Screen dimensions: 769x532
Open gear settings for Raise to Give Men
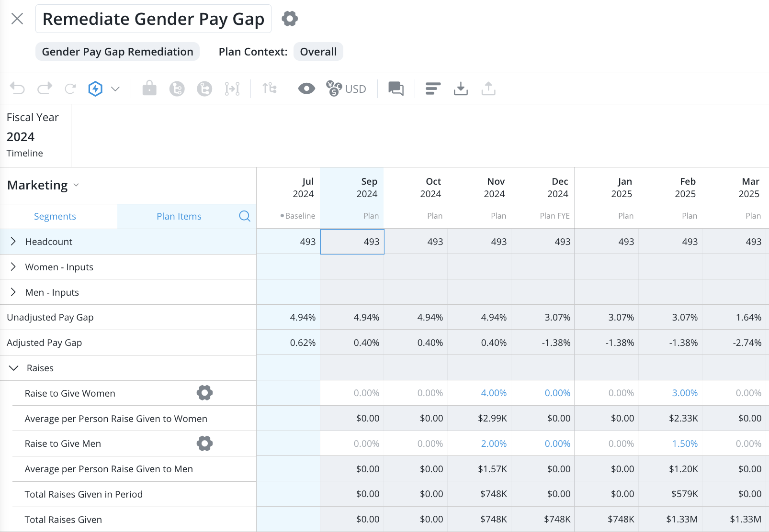[204, 443]
